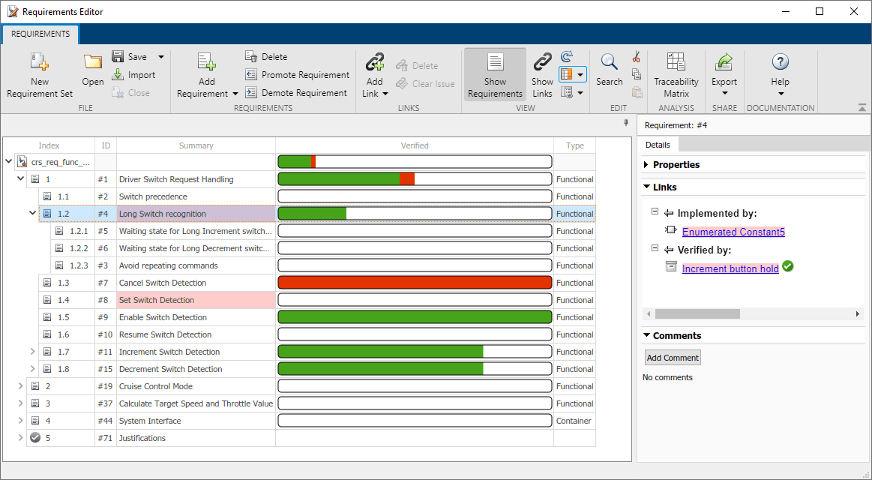This screenshot has width=872, height=480.
Task: Expand the Cruise Control Mode requirement
Action: click(x=21, y=386)
